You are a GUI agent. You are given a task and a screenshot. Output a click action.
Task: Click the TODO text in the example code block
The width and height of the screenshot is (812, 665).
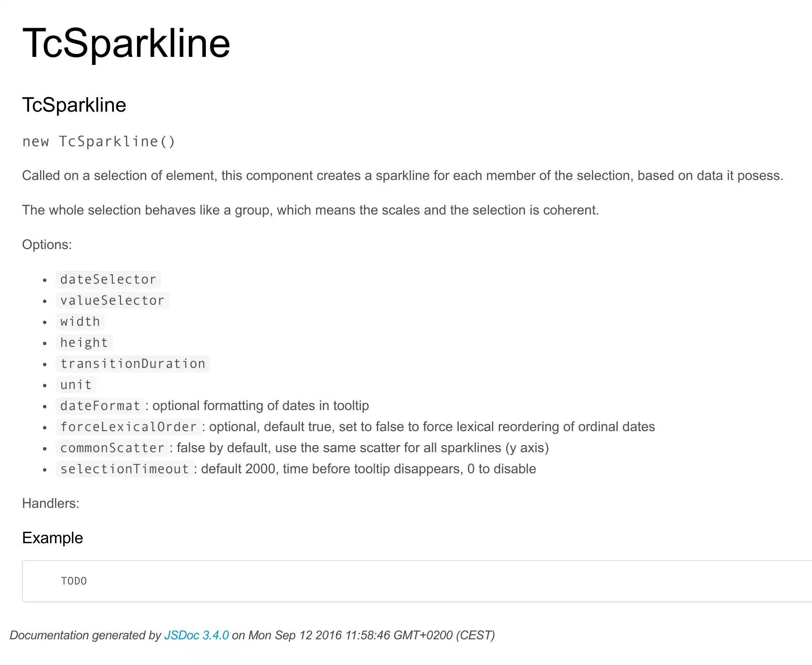[74, 581]
